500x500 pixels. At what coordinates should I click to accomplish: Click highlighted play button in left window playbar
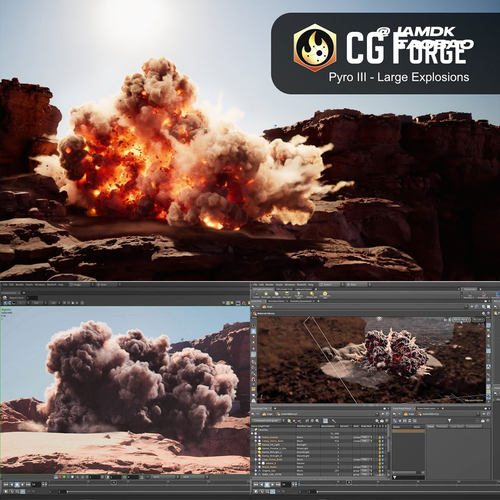(17, 485)
